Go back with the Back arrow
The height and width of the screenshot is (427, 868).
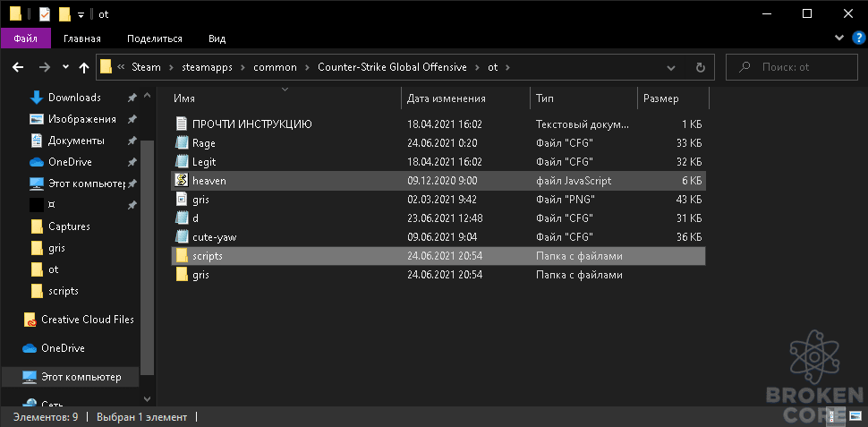[18, 67]
